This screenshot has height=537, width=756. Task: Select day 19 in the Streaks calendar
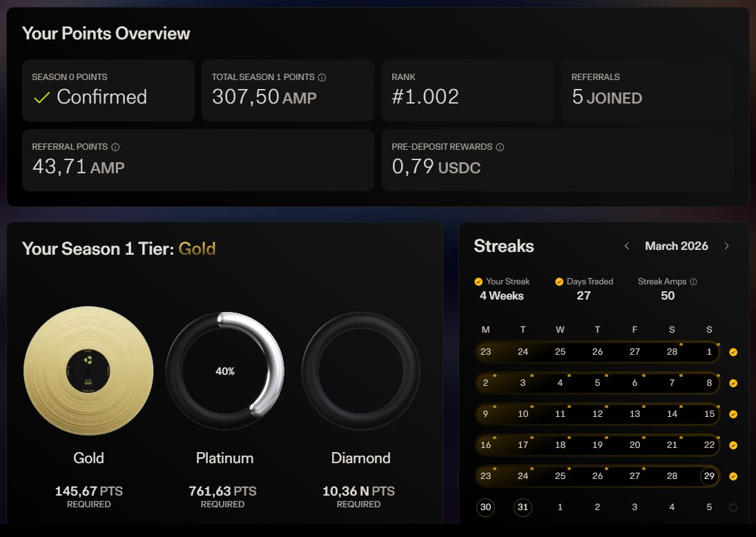pyautogui.click(x=597, y=445)
